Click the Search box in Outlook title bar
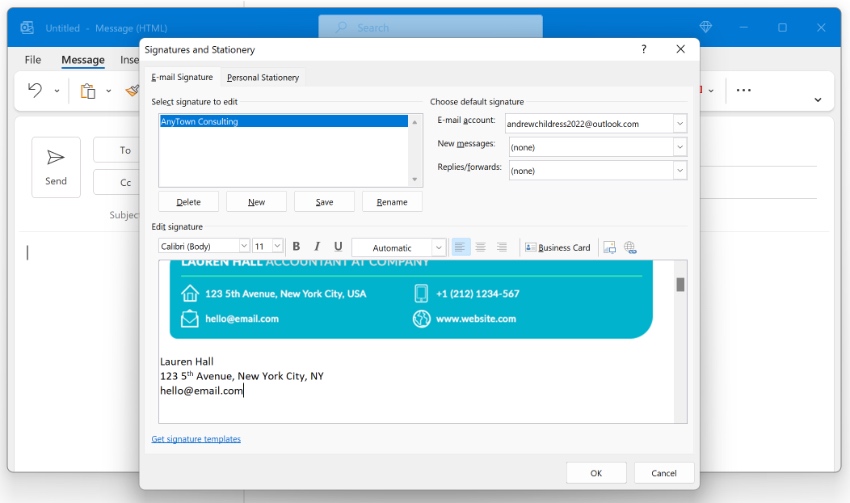Viewport: 850px width, 503px height. (x=430, y=27)
